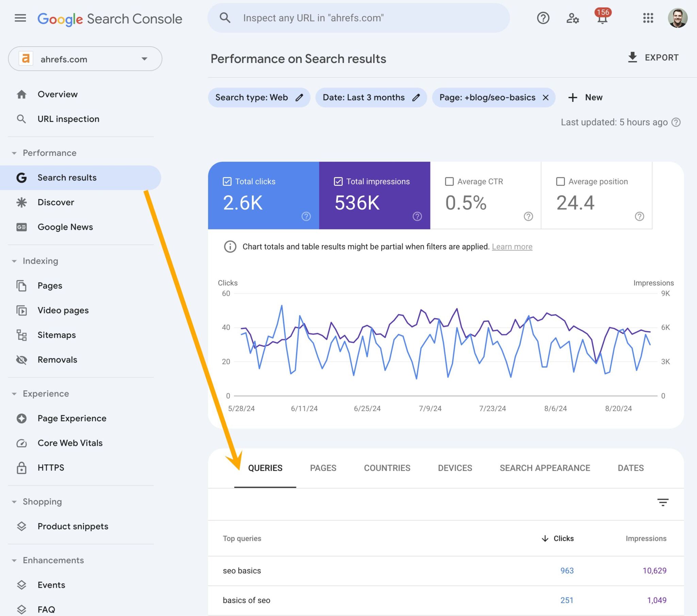Open the table filter options
Viewport: 697px width, 616px height.
[x=663, y=502]
